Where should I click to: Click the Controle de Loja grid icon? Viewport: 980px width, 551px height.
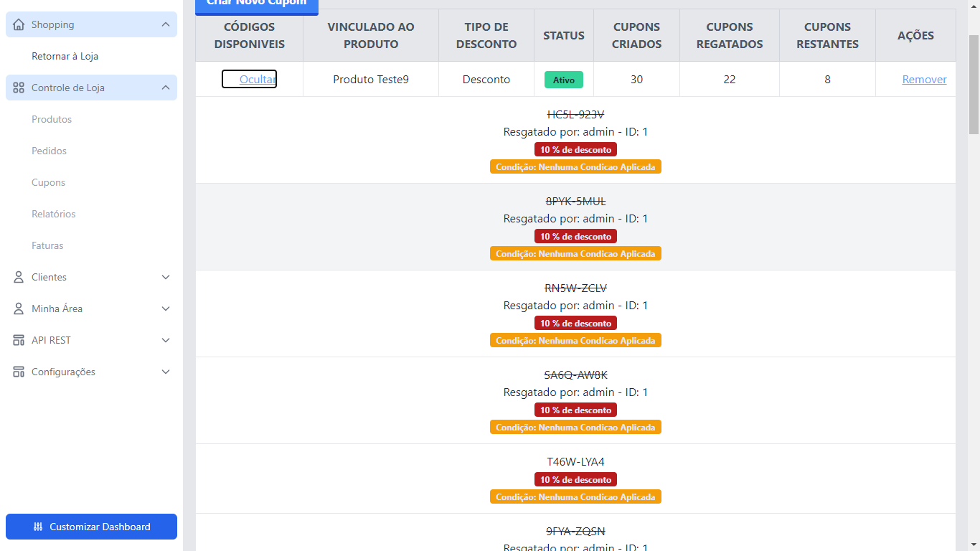(x=19, y=88)
